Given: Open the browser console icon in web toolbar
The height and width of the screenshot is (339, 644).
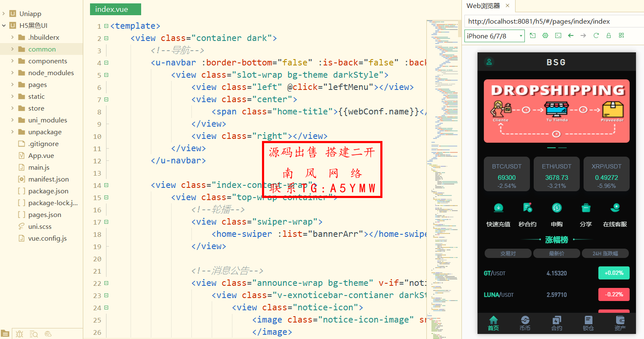Looking at the screenshot, I should 558,35.
